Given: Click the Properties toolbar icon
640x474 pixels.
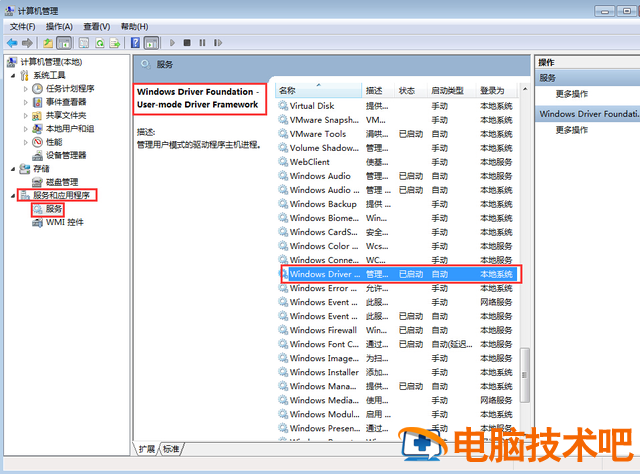Looking at the screenshot, I should point(84,42).
